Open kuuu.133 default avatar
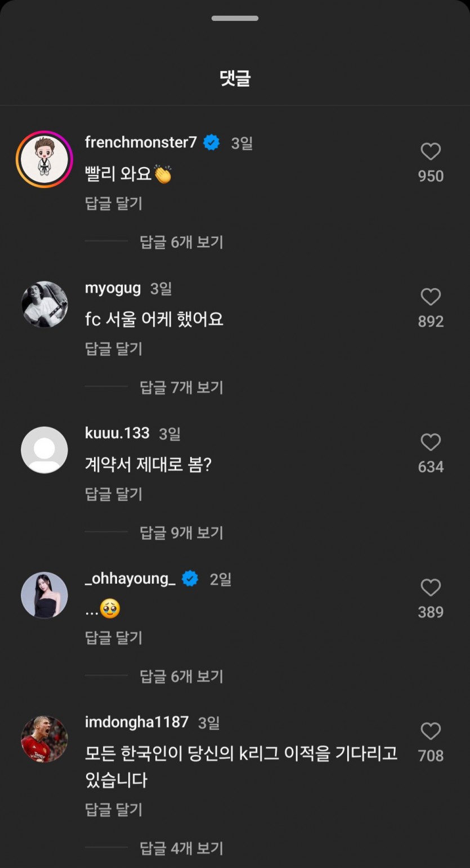Viewport: 470px width, 868px height. (x=44, y=450)
